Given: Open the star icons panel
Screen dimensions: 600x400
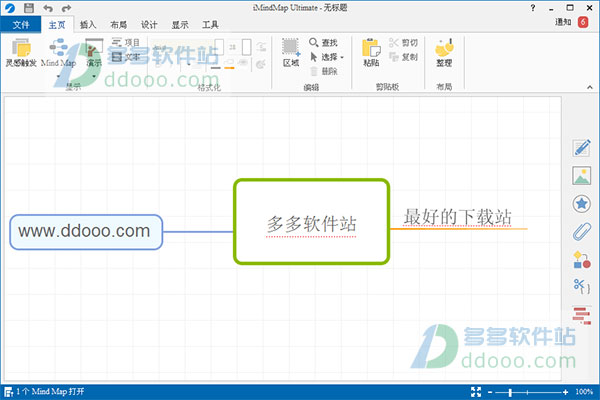Looking at the screenshot, I should coord(582,204).
